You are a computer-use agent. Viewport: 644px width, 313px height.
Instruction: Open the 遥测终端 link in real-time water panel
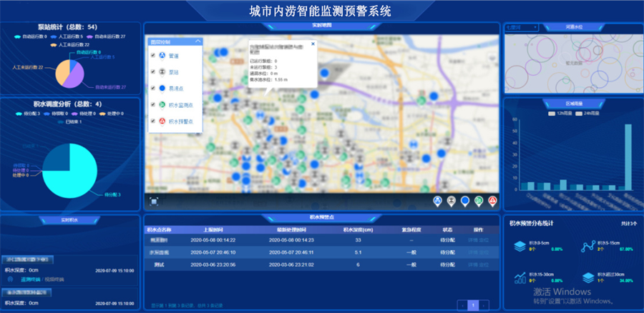pos(31,279)
